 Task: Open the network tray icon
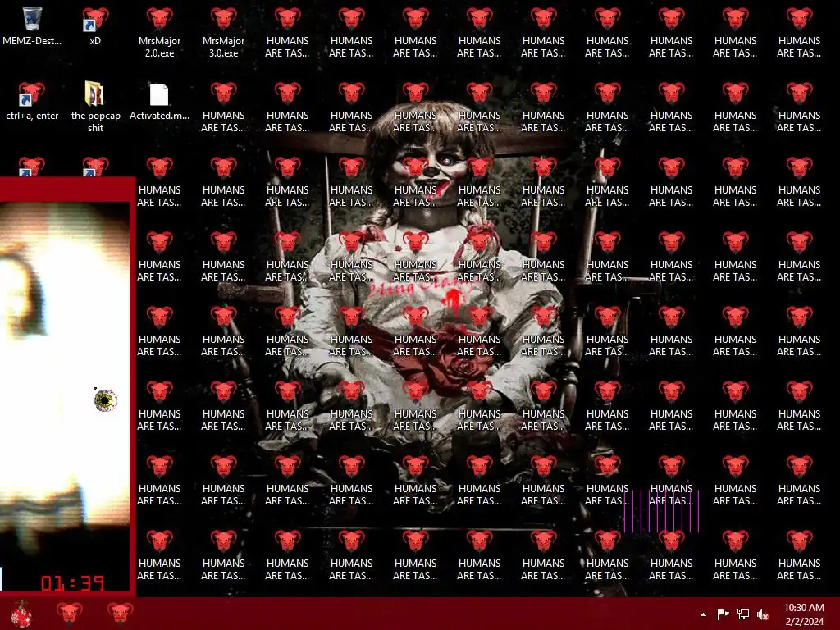click(743, 614)
